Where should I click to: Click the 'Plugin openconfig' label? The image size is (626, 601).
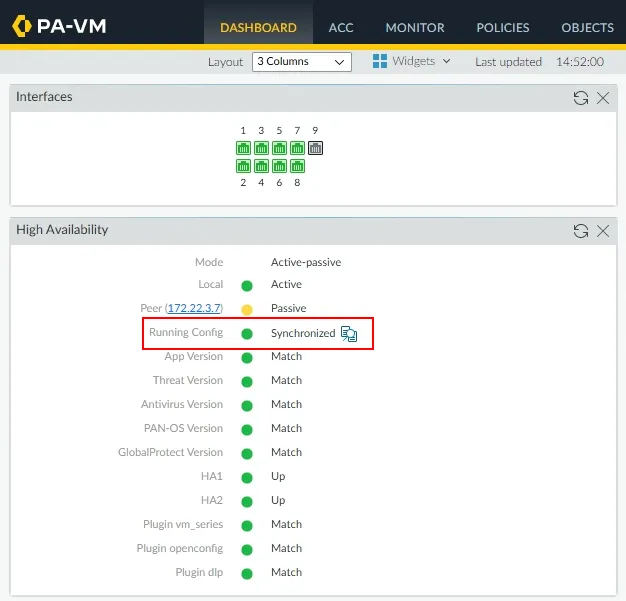pyautogui.click(x=180, y=548)
